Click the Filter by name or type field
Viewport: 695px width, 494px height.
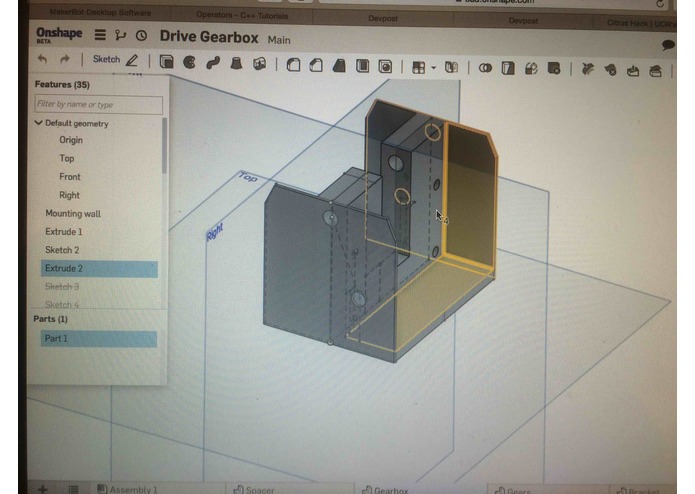98,105
